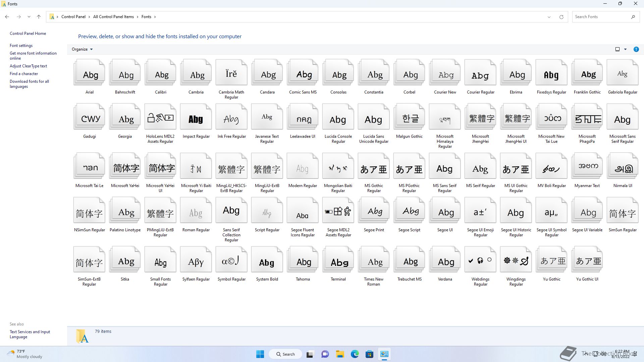The height and width of the screenshot is (362, 644).
Task: Open the Organize dropdown menu
Action: pyautogui.click(x=82, y=49)
